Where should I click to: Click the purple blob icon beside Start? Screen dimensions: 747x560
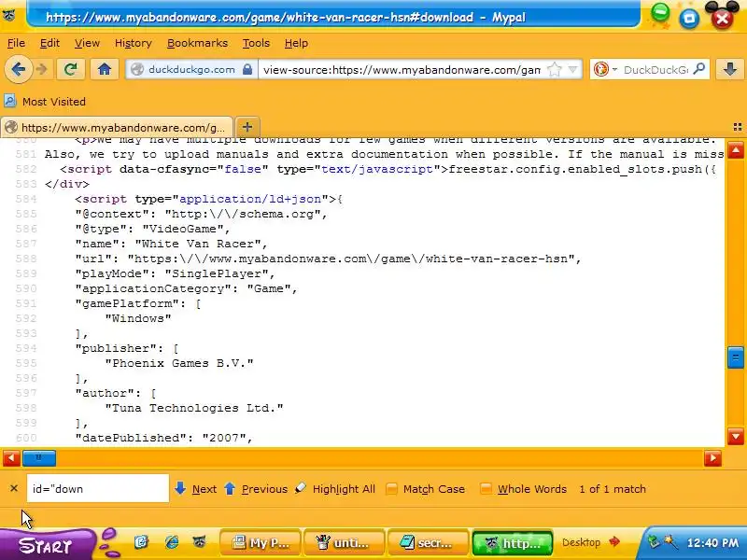109,543
